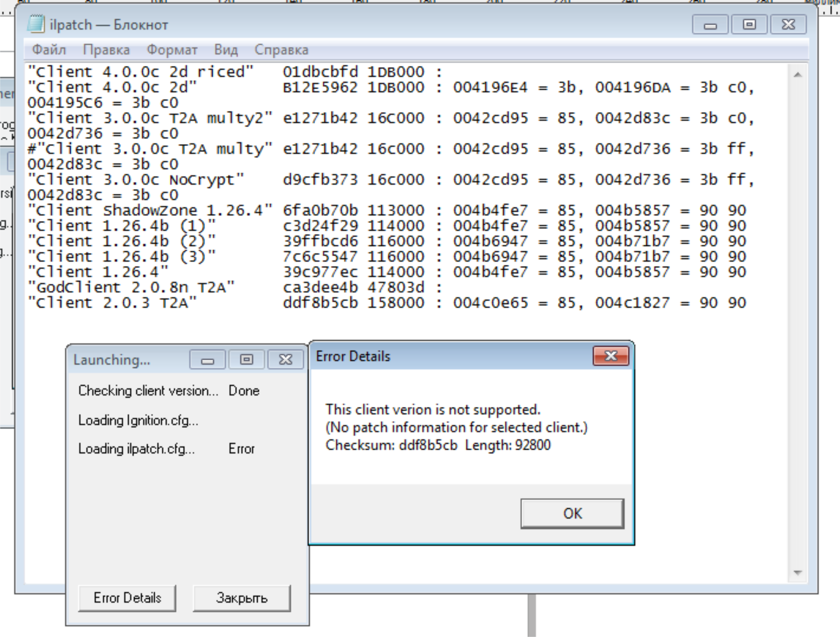Open the Файл menu
The height and width of the screenshot is (637, 840).
point(49,50)
